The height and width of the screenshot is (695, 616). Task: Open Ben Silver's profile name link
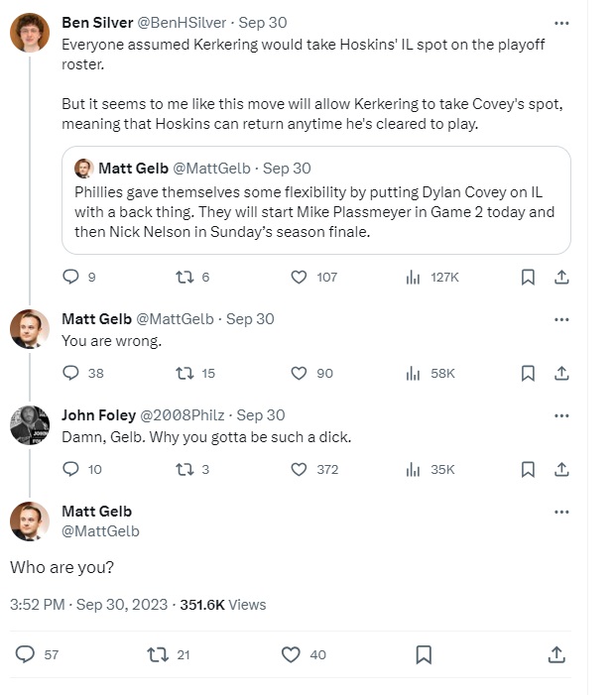click(x=97, y=23)
